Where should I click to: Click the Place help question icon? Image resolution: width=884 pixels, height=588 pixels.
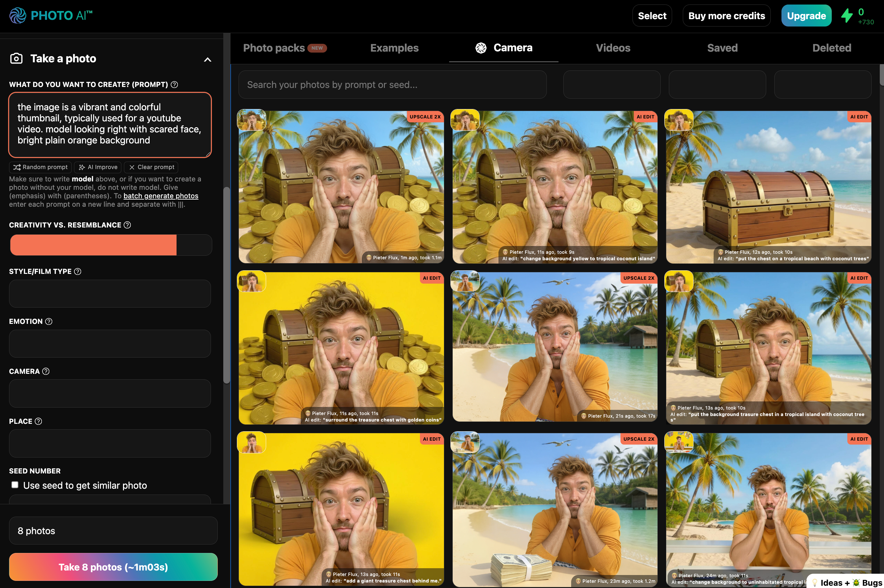click(x=38, y=421)
